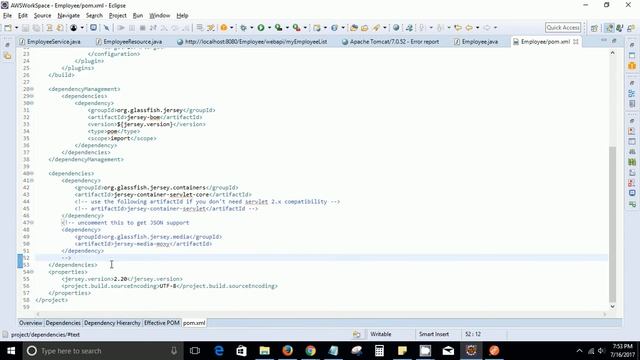This screenshot has height=360, width=640.
Task: Click the debug Resume icon
Action: (x=121, y=28)
